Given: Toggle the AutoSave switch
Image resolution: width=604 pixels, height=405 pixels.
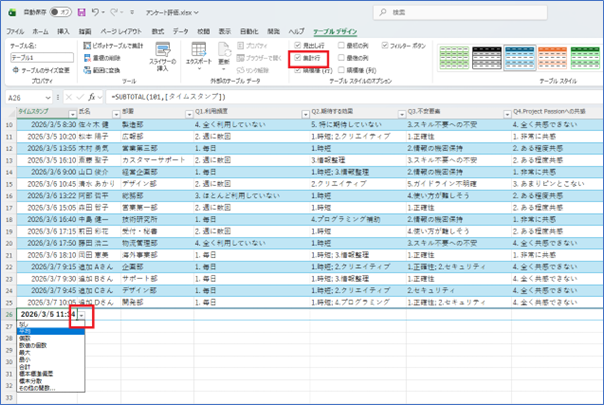Looking at the screenshot, I should 59,12.
